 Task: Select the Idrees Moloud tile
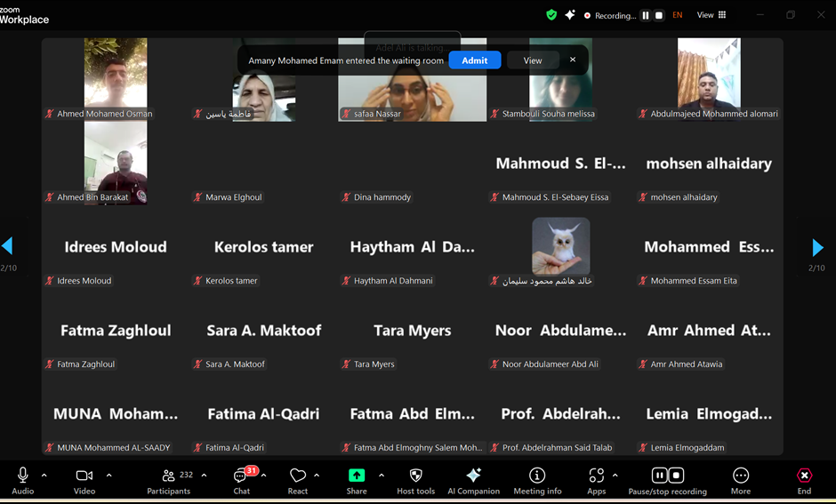click(116, 247)
